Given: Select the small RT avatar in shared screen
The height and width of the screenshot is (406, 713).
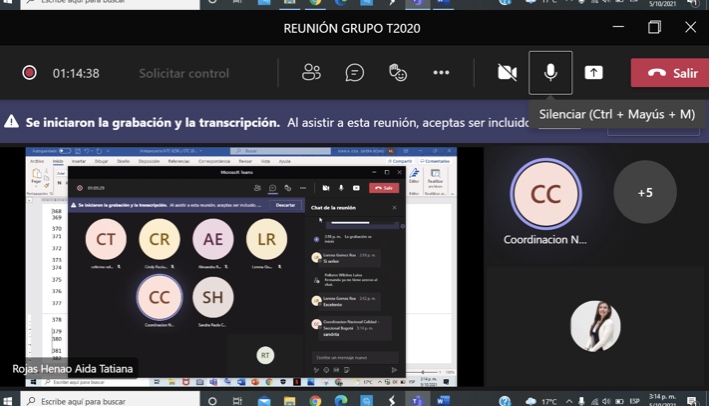Looking at the screenshot, I should pyautogui.click(x=265, y=355).
